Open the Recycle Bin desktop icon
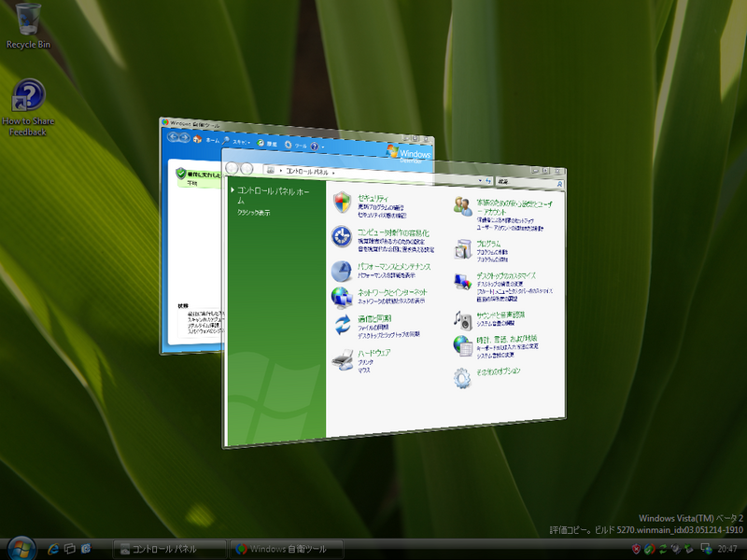The height and width of the screenshot is (560, 747). pos(28,19)
